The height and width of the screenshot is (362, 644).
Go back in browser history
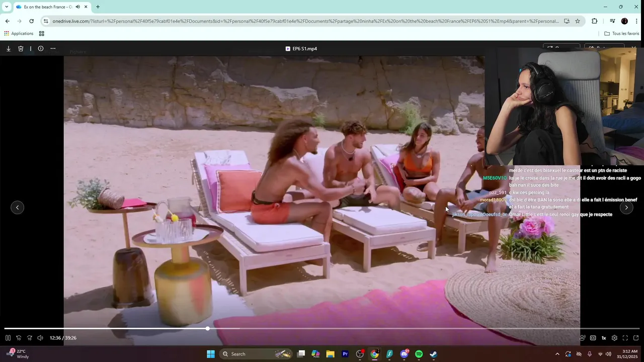pos(7,21)
